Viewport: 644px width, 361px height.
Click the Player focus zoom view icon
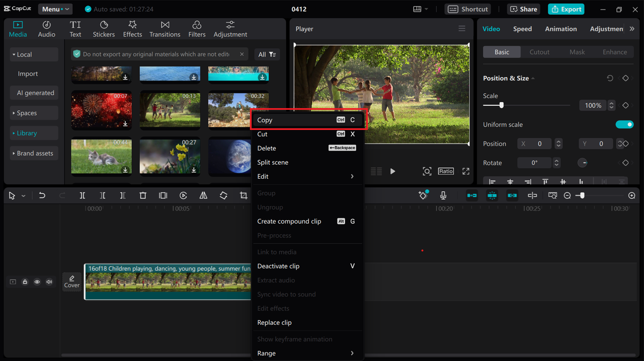coord(427,171)
